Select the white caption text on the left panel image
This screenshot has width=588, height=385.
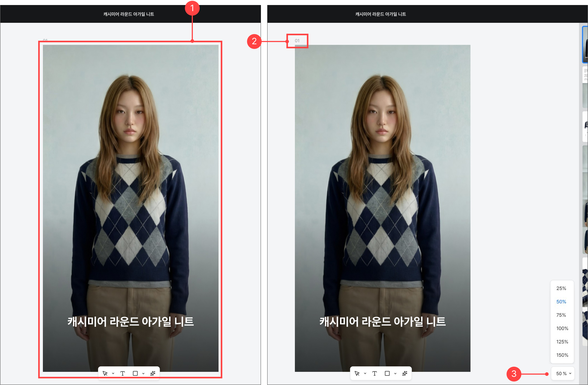(x=131, y=322)
